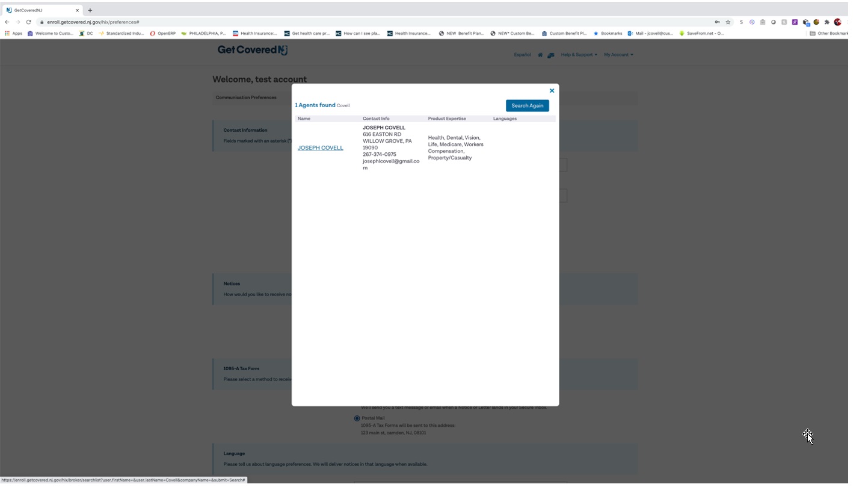
Task: Click the GetCovered NJ logo
Action: tap(253, 50)
